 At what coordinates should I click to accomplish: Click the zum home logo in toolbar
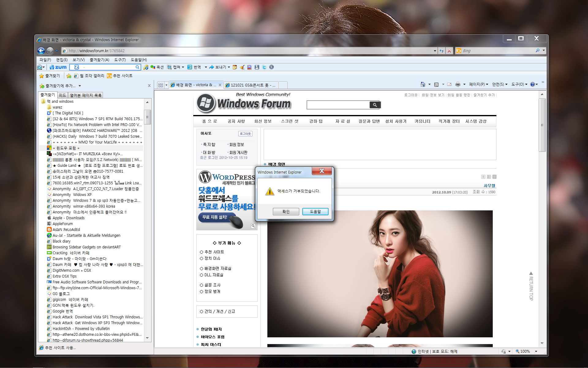coord(58,67)
